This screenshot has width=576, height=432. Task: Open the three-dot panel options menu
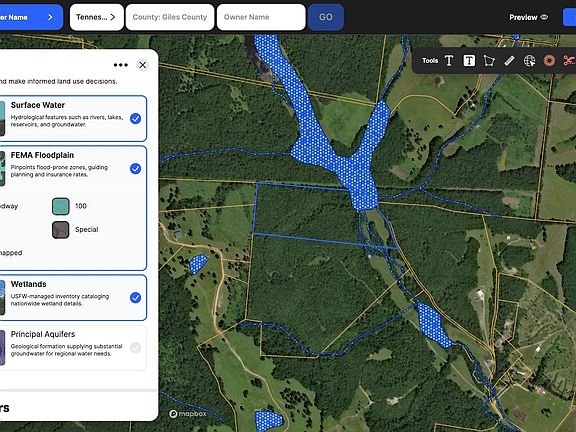pos(120,65)
